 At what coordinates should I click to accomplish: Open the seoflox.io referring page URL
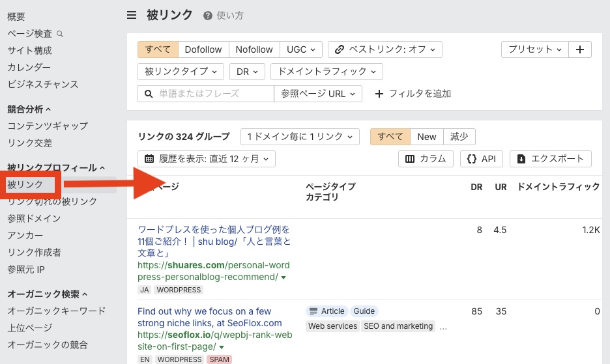click(x=215, y=341)
